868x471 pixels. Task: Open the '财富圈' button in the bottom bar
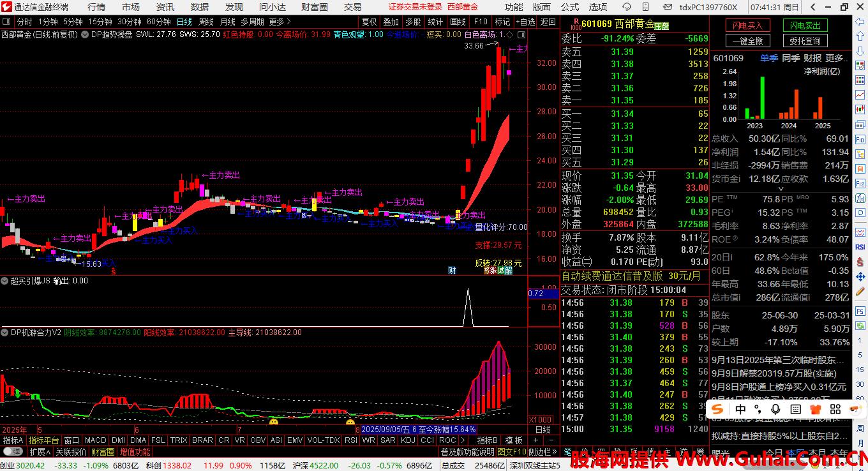[x=103, y=452]
